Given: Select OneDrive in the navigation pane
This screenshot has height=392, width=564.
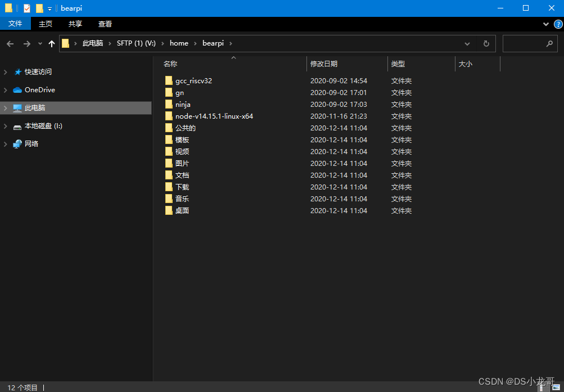Looking at the screenshot, I should coord(39,90).
